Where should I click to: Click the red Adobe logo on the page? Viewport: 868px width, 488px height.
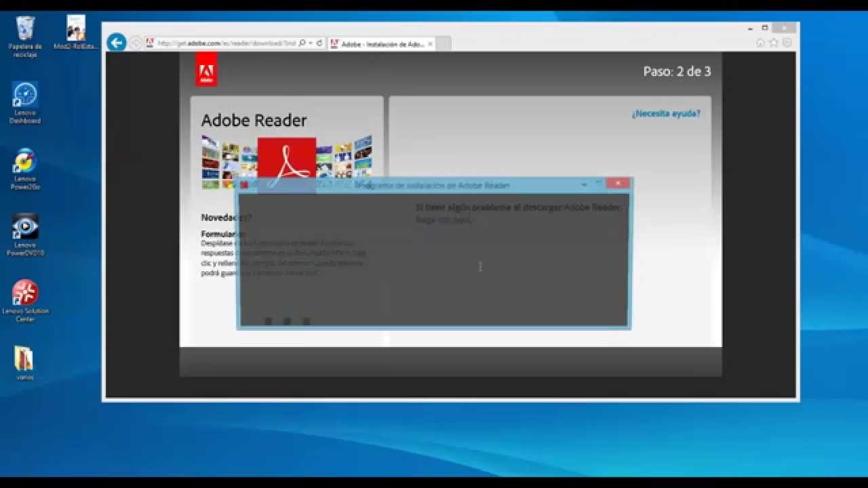coord(206,69)
